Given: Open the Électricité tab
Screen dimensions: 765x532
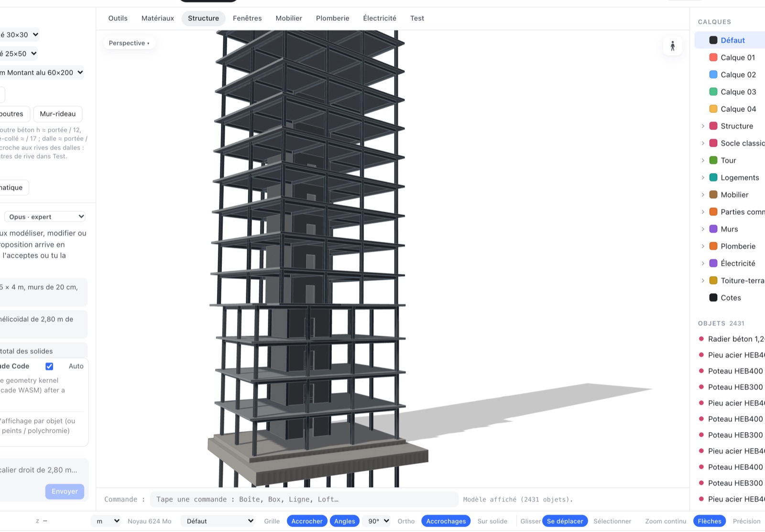Looking at the screenshot, I should [x=380, y=18].
